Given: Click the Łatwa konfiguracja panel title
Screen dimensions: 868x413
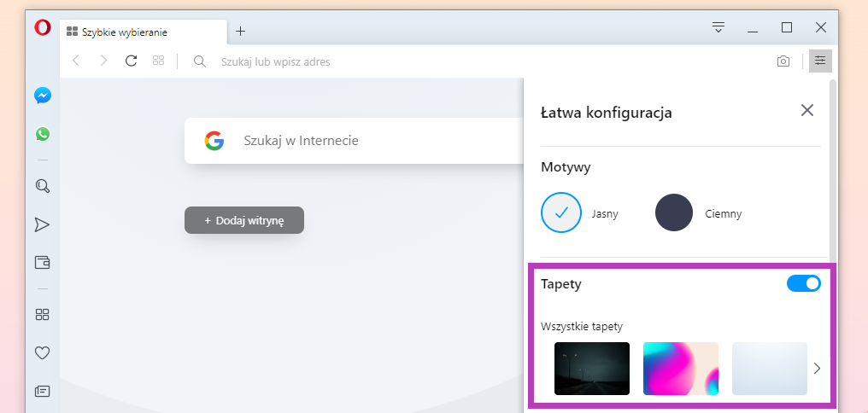Looking at the screenshot, I should tap(607, 113).
